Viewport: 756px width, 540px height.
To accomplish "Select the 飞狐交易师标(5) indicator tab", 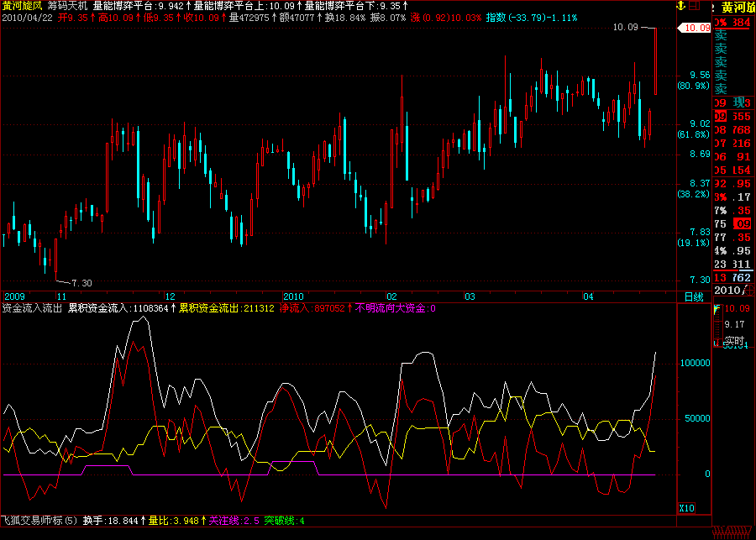I will point(39,521).
